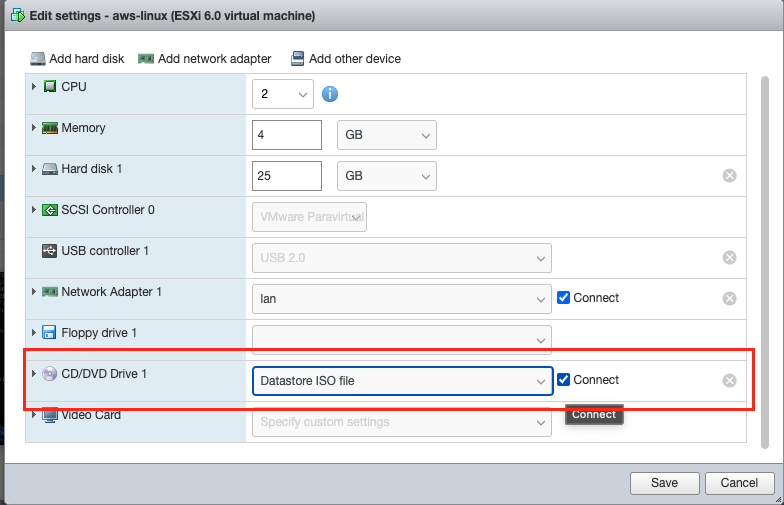The image size is (784, 505).
Task: Click the Save button
Action: 664,482
